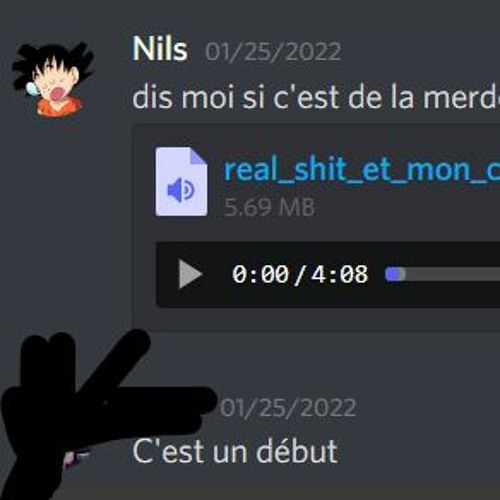Open Nils' profile via username
500x500 pixels.
pos(160,50)
